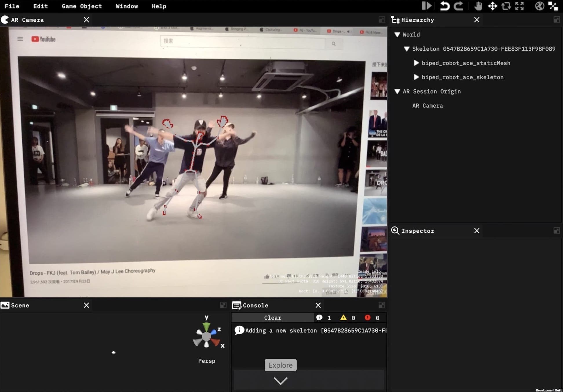Select the hand view tool

coord(478,6)
